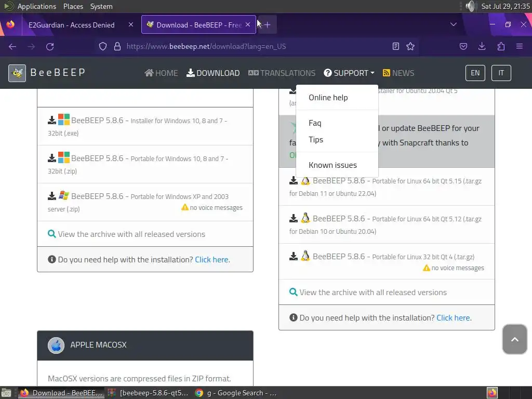The width and height of the screenshot is (532, 399).
Task: Go to the HOME navigation item
Action: 161,73
